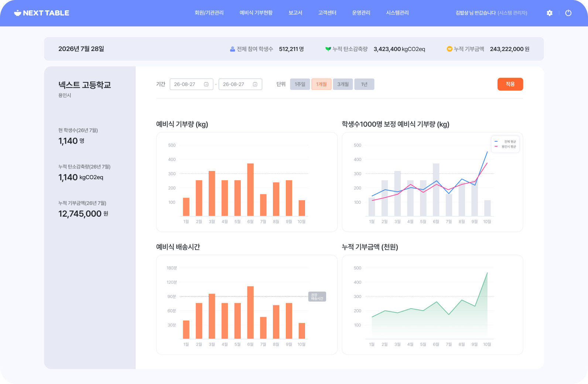This screenshot has height=384, width=588.
Task: Click the person icon beside 전체 참여 학생수
Action: click(232, 49)
